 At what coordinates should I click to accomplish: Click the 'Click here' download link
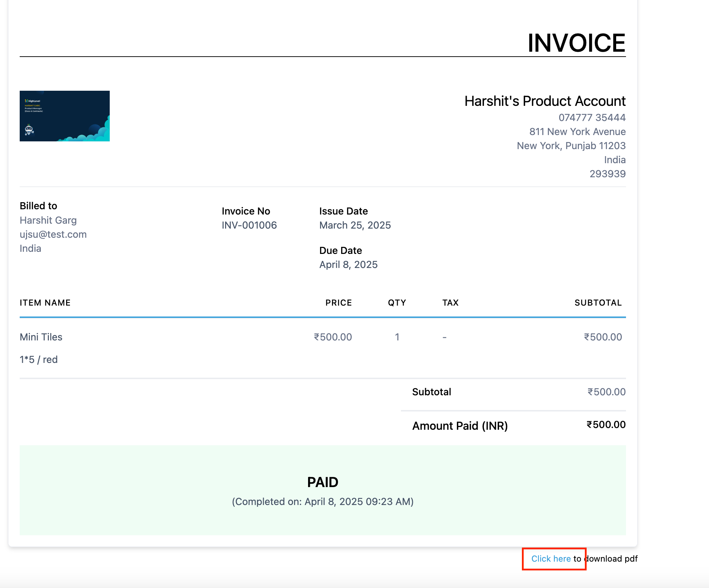(551, 558)
